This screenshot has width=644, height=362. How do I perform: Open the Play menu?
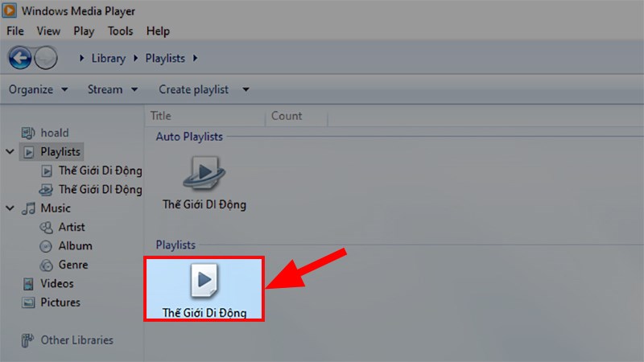coord(84,31)
